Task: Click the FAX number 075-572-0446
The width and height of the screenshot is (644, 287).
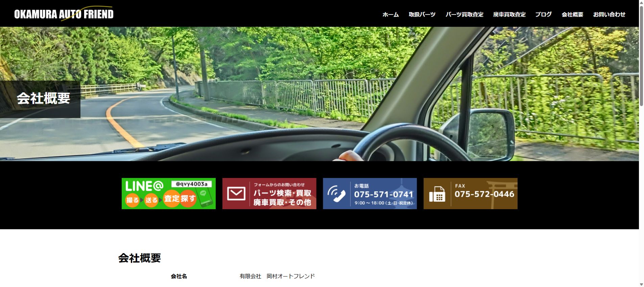Action: (484, 194)
